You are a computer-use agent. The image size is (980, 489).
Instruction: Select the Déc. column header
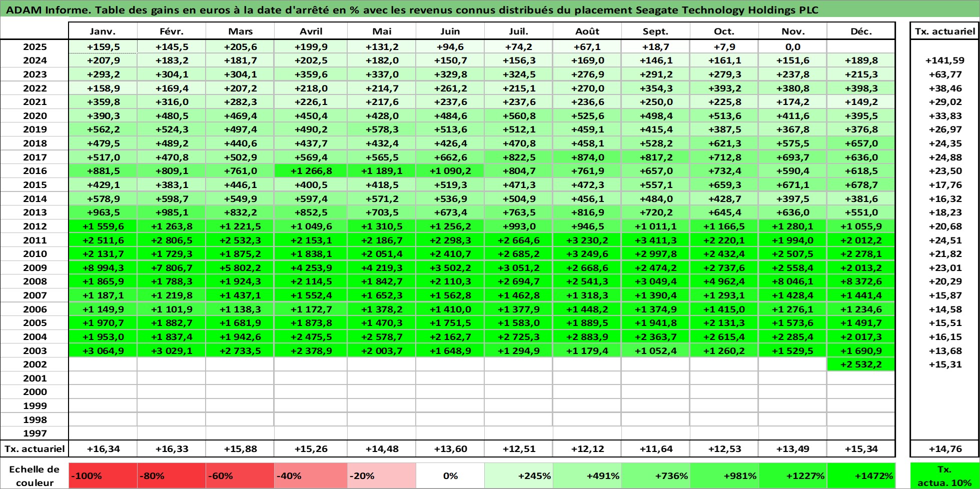[861, 31]
